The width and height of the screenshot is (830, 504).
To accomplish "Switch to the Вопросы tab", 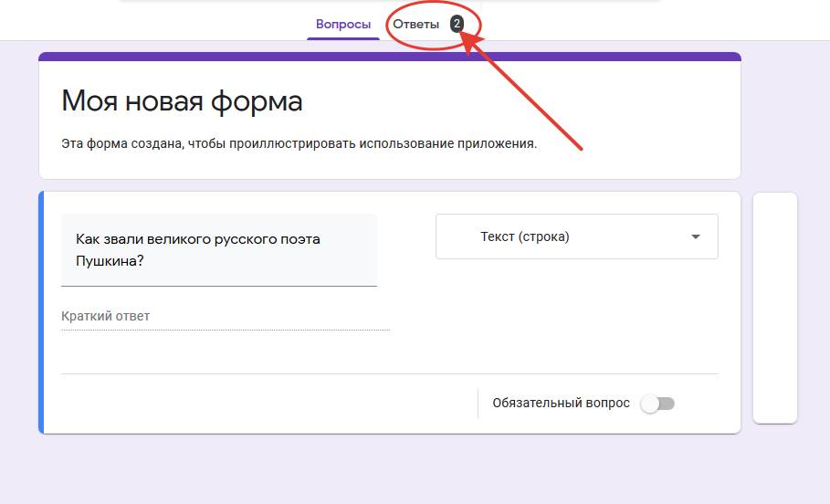I will 343,25.
